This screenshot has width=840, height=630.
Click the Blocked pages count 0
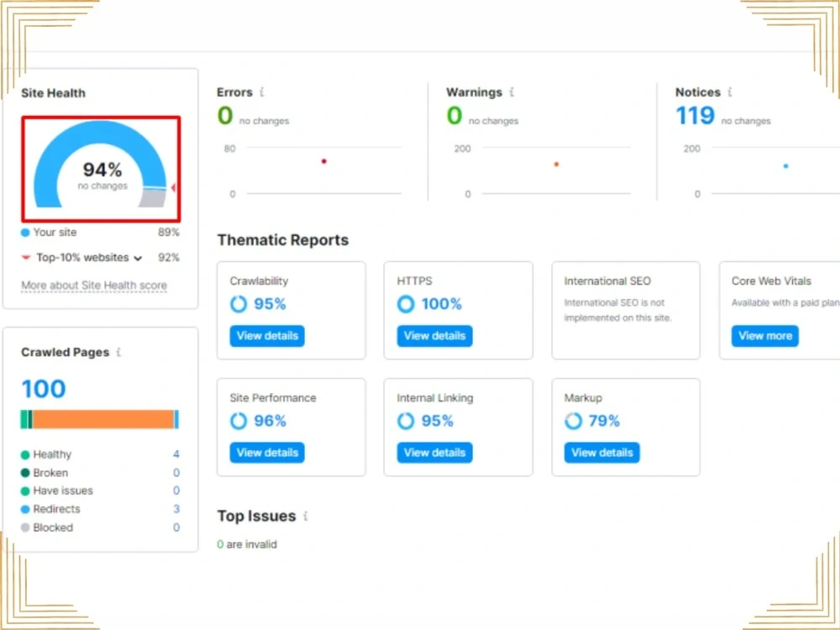click(x=176, y=528)
